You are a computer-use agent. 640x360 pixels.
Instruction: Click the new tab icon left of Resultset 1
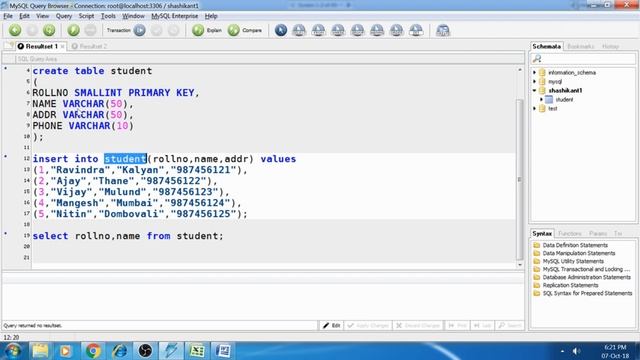9,46
